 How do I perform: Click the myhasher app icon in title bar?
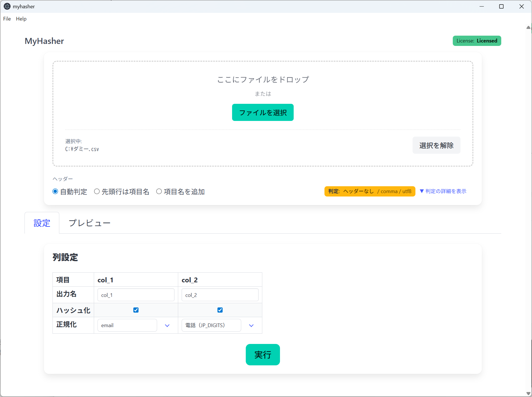[x=7, y=6]
